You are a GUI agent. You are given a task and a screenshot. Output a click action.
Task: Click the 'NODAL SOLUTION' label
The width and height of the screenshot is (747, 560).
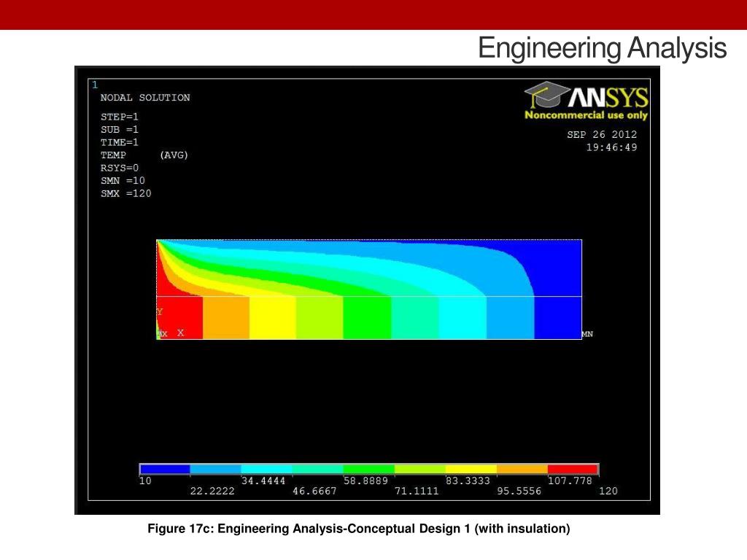pos(145,98)
